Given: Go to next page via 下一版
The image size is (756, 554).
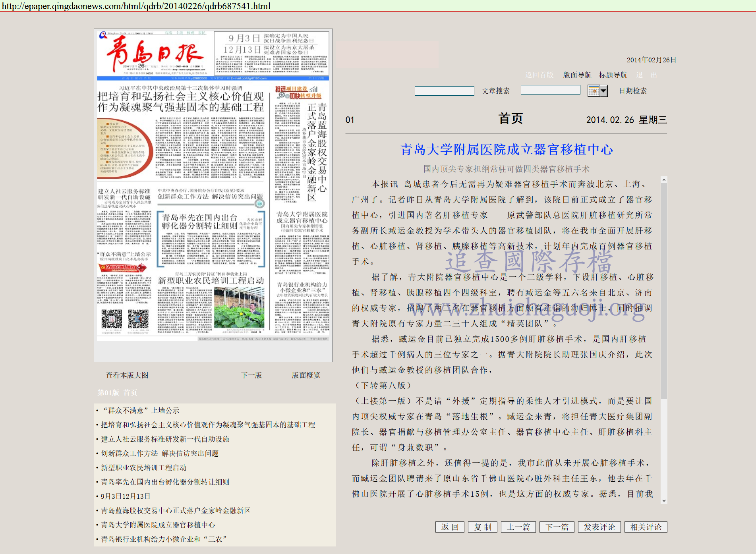Looking at the screenshot, I should [251, 375].
